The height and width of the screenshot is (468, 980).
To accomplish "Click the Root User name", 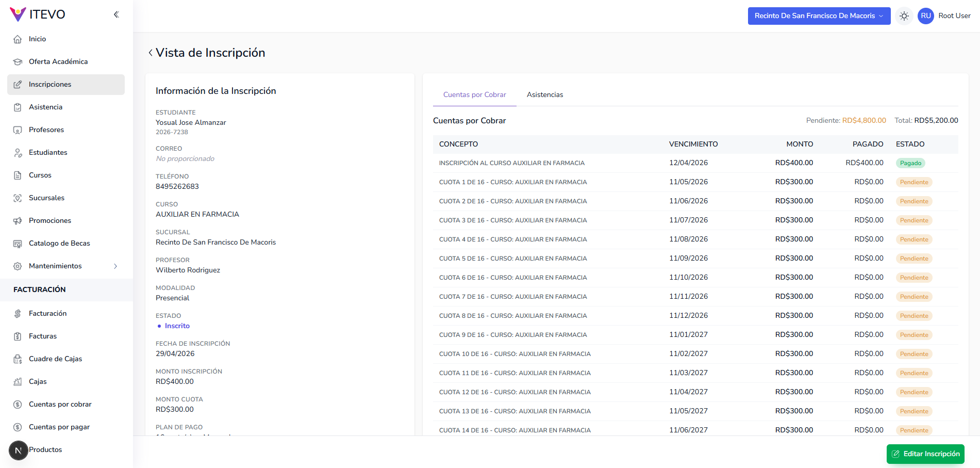I will [954, 16].
